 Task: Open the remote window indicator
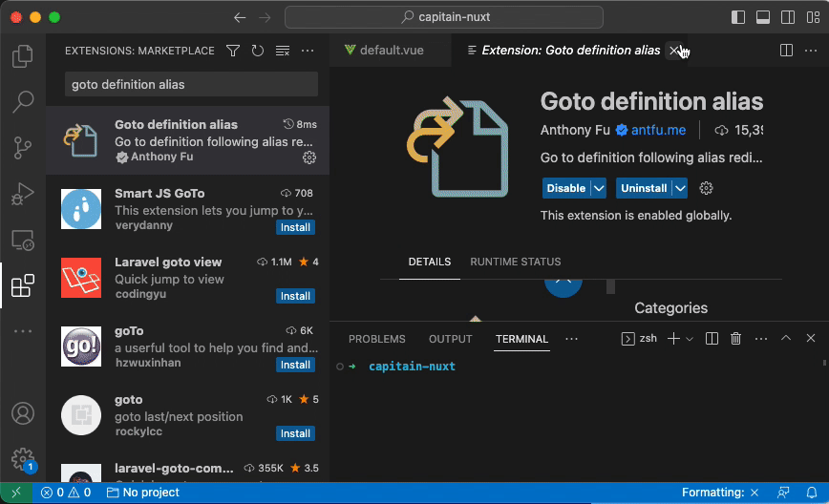pyautogui.click(x=16, y=493)
